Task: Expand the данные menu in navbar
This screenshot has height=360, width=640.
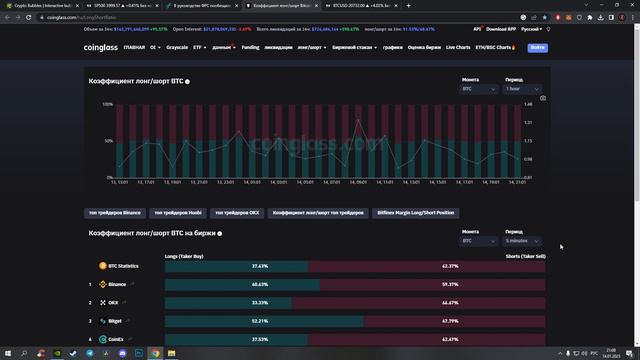Action: coord(224,48)
